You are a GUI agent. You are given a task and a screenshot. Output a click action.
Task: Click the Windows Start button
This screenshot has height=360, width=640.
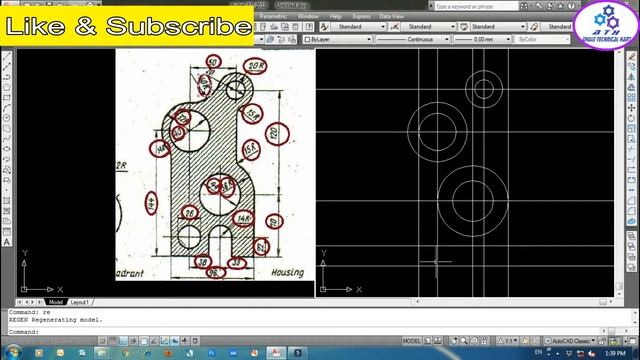(13, 352)
